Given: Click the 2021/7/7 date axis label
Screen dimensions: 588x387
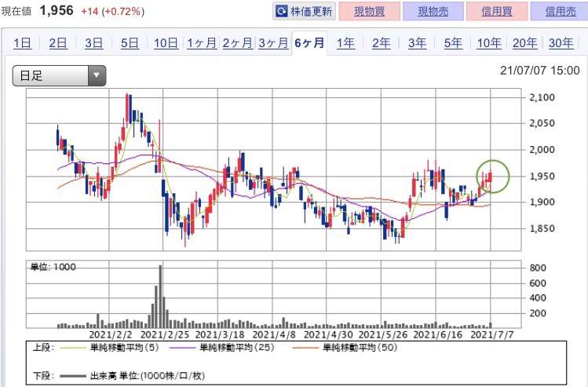Looking at the screenshot, I should coord(491,334).
